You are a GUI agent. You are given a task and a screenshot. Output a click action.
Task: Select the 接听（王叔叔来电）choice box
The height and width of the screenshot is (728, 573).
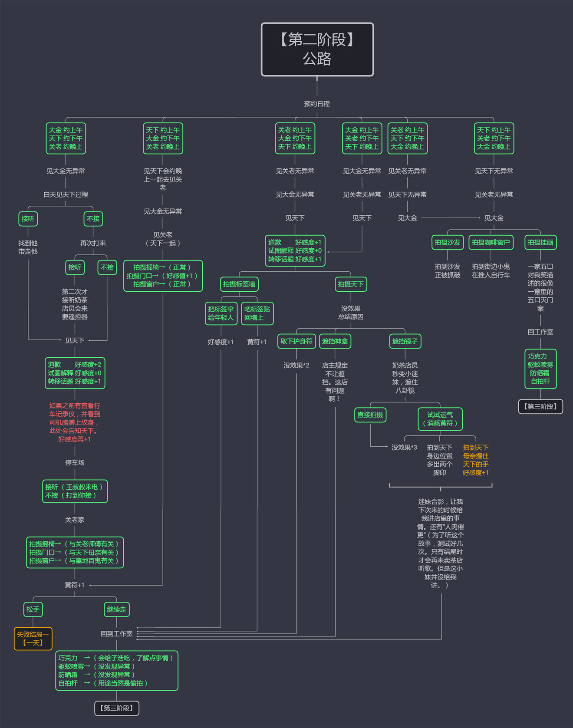(x=75, y=491)
